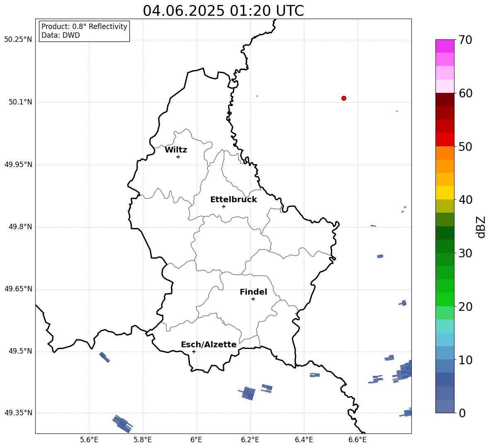The image size is (491, 448).
Task: Click the 'Data: DWD' text
Action: (x=61, y=35)
